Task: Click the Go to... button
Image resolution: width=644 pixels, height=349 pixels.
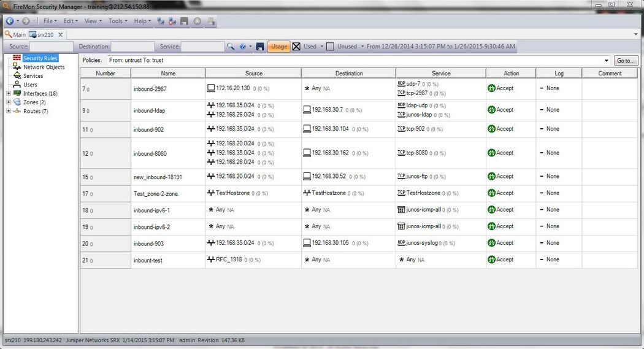Action: pos(626,60)
